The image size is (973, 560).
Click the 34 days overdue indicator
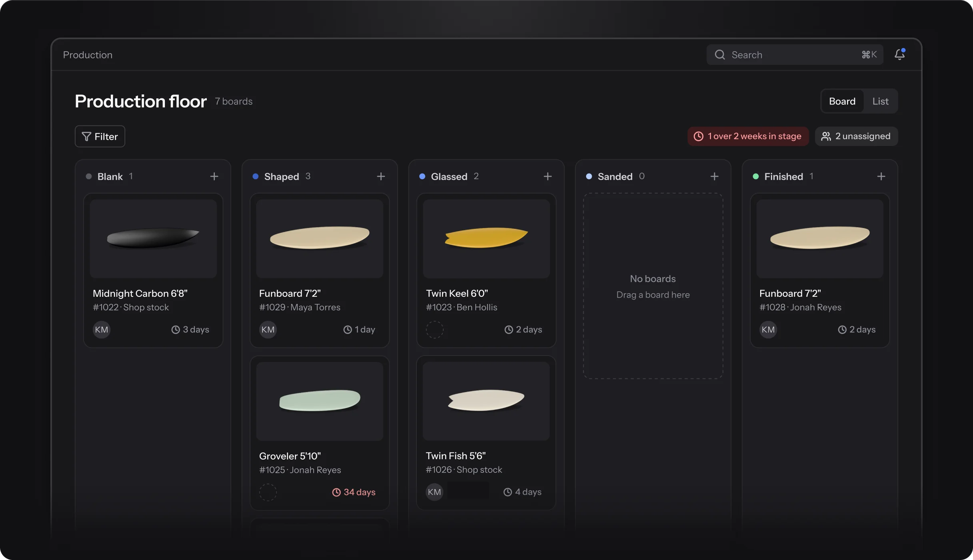coord(354,492)
